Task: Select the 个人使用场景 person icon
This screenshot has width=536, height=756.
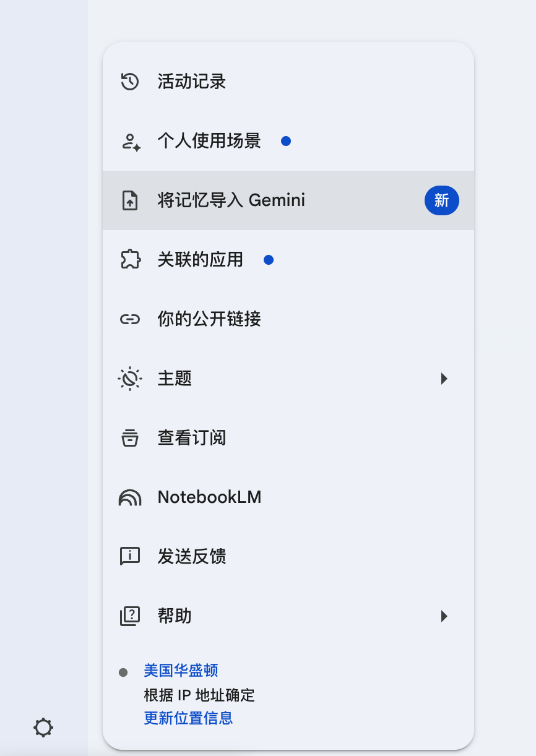Action: pyautogui.click(x=129, y=140)
